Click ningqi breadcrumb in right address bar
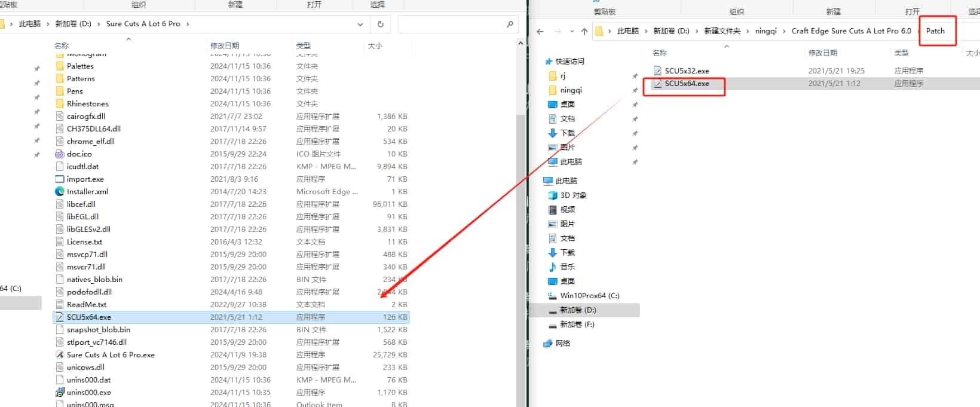980x407 pixels. coord(765,31)
